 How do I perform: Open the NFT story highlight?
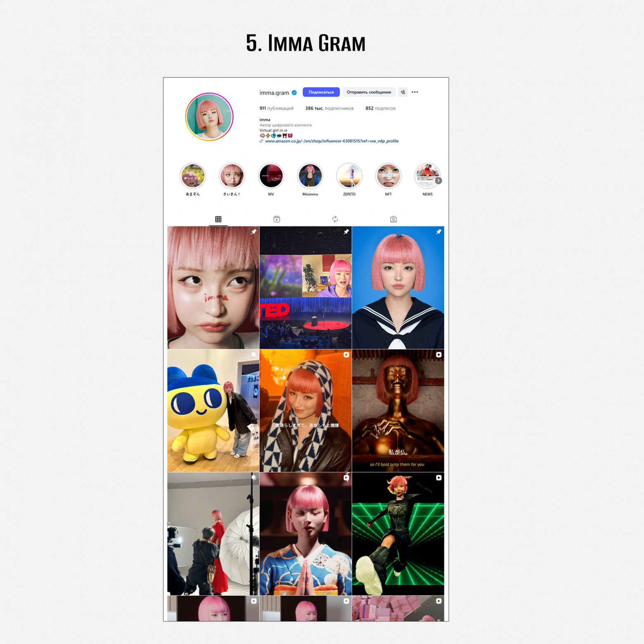[x=388, y=176]
